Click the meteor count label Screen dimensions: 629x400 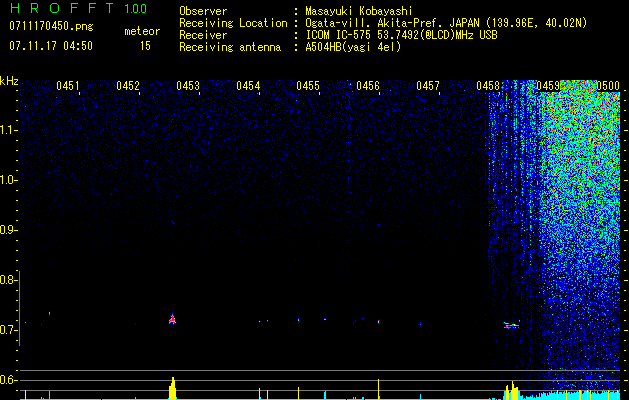click(142, 31)
